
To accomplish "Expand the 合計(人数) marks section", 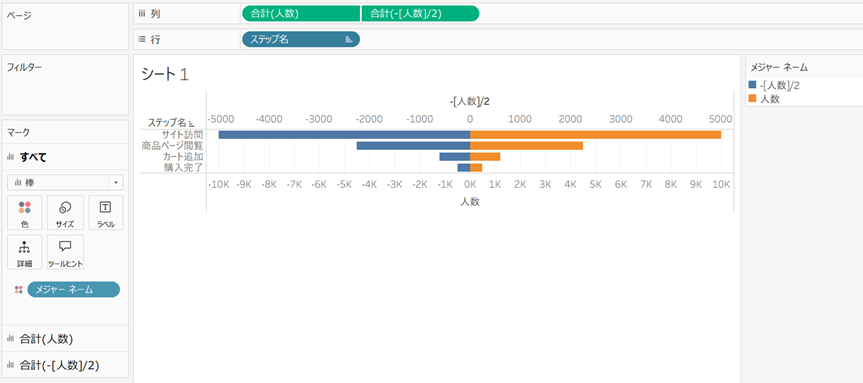I will pos(65,339).
